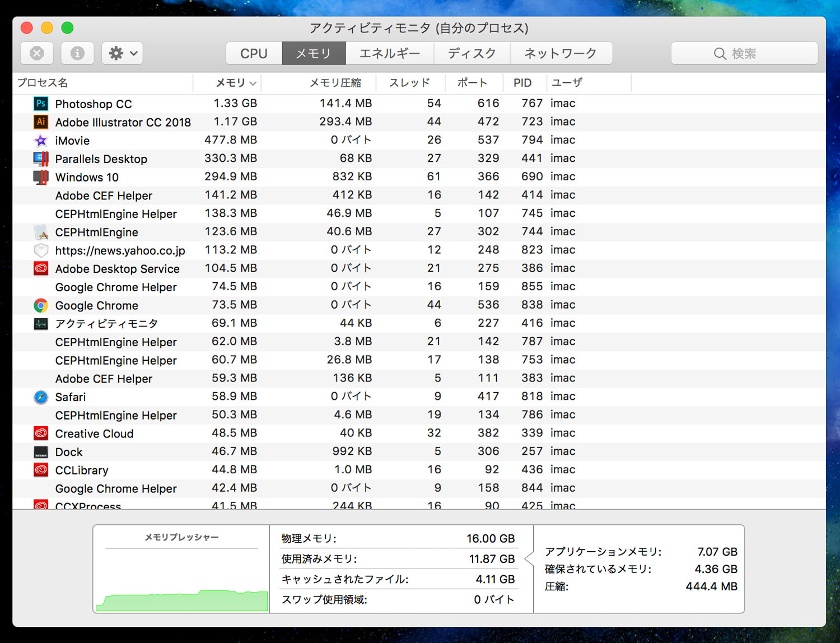Click 293.4 MB compressed memory value

point(346,122)
